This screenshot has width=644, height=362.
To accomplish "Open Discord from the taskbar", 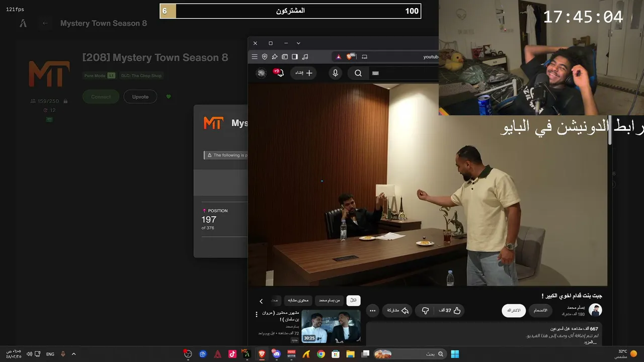I will (276, 354).
